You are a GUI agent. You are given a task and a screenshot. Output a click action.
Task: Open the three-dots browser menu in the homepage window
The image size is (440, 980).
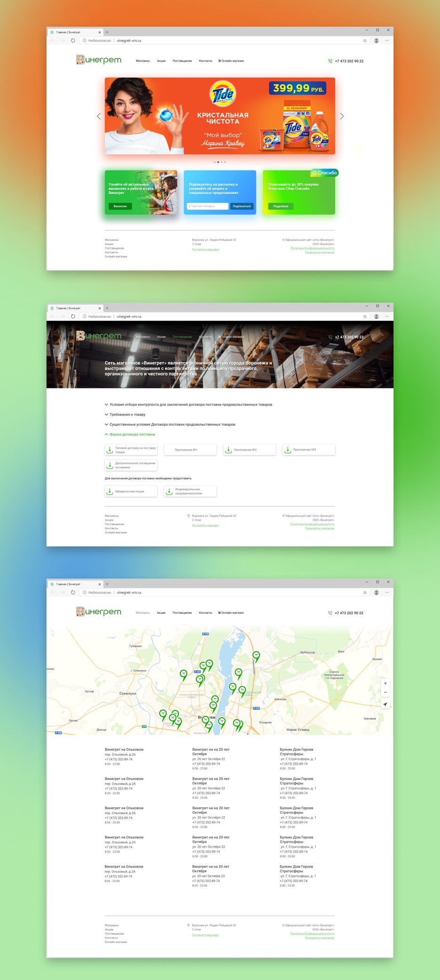click(387, 40)
